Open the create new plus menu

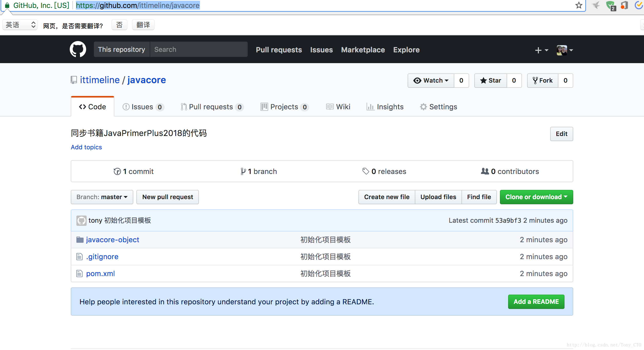pos(541,50)
